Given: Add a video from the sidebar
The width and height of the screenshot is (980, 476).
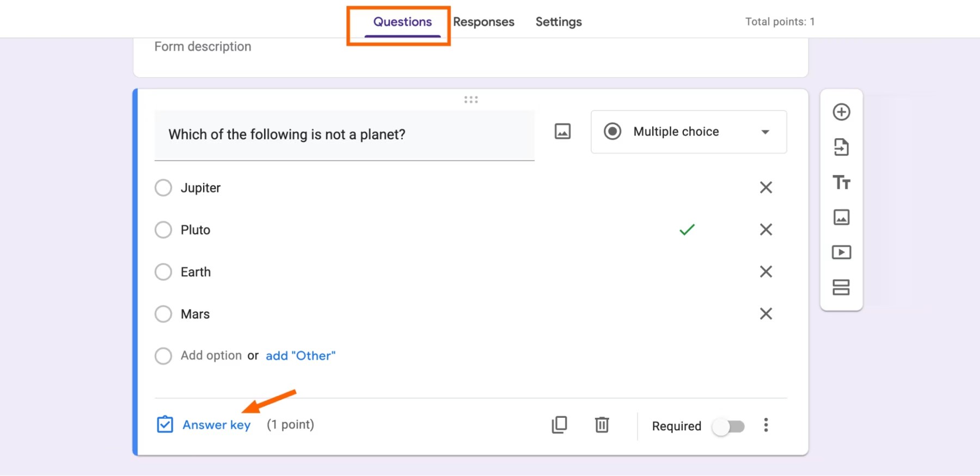Looking at the screenshot, I should point(841,252).
